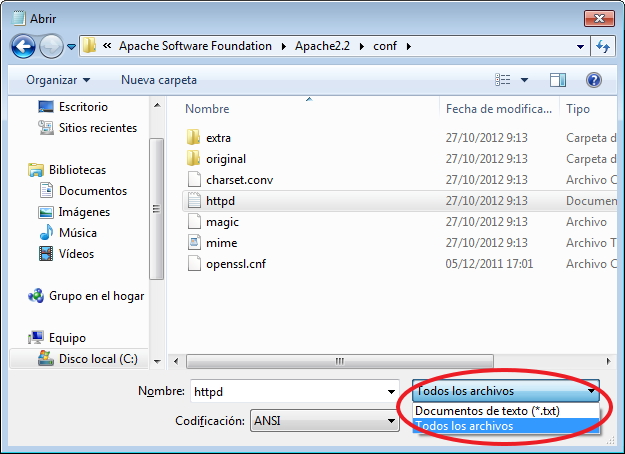Open the Organizar menu
The image size is (625, 454).
point(58,80)
